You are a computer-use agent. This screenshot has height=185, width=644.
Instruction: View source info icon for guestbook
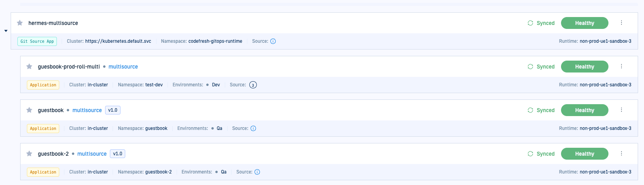coord(253,128)
